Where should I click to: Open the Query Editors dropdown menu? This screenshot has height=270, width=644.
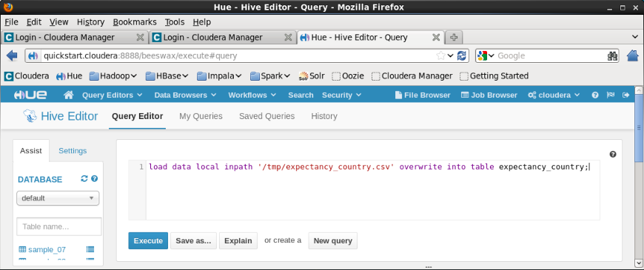click(112, 95)
